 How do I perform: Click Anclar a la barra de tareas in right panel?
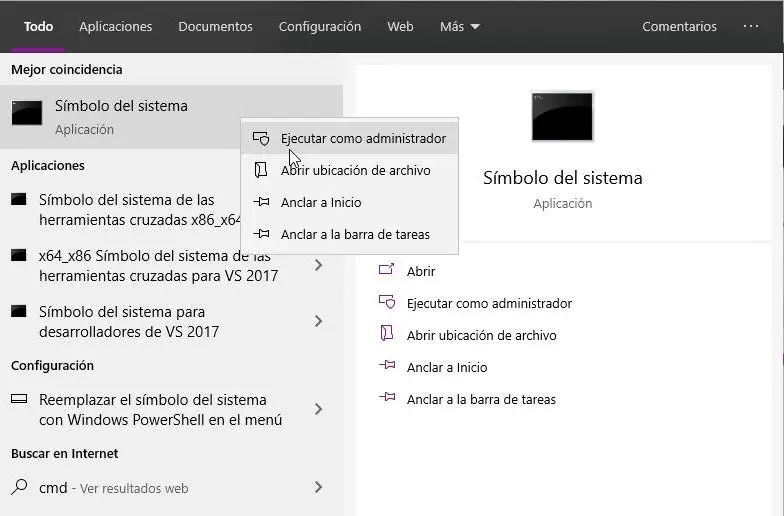[x=481, y=400]
